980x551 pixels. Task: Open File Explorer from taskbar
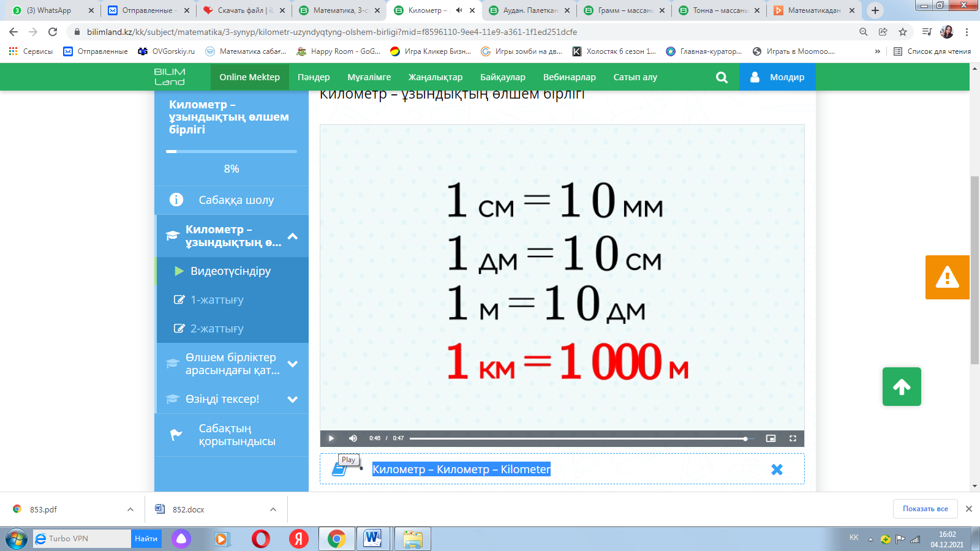[413, 539]
